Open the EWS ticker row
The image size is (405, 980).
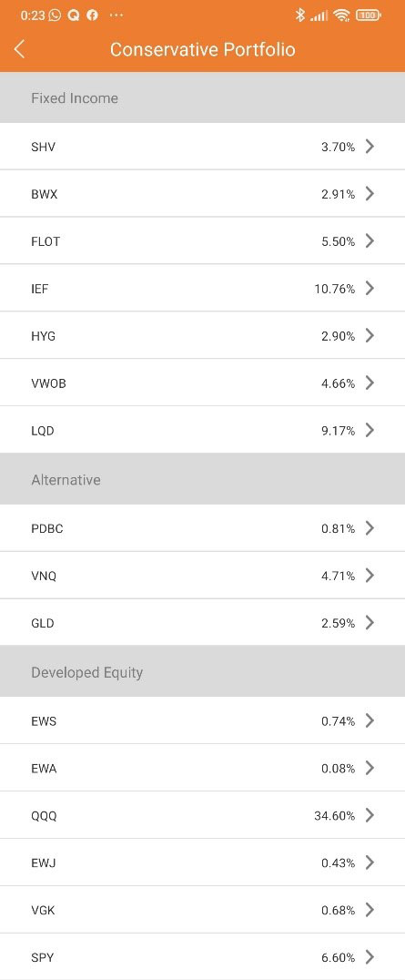(x=202, y=720)
